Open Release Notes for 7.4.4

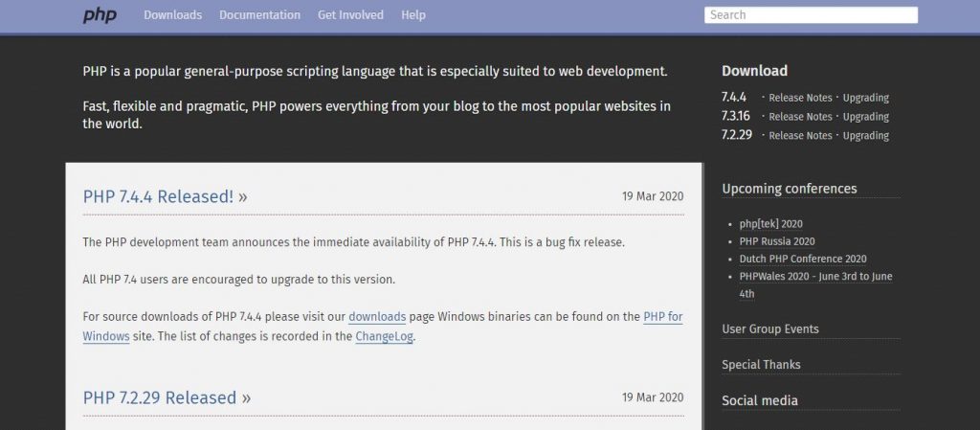800,98
